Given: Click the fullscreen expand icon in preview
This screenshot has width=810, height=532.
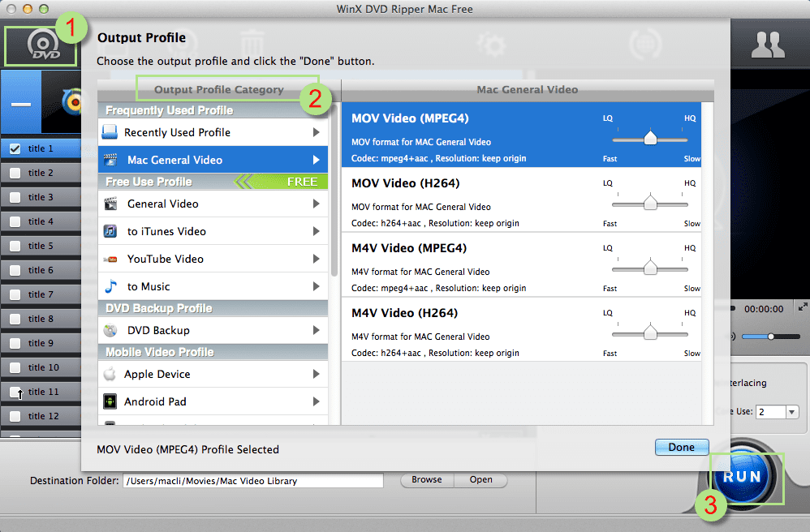Looking at the screenshot, I should (803, 307).
